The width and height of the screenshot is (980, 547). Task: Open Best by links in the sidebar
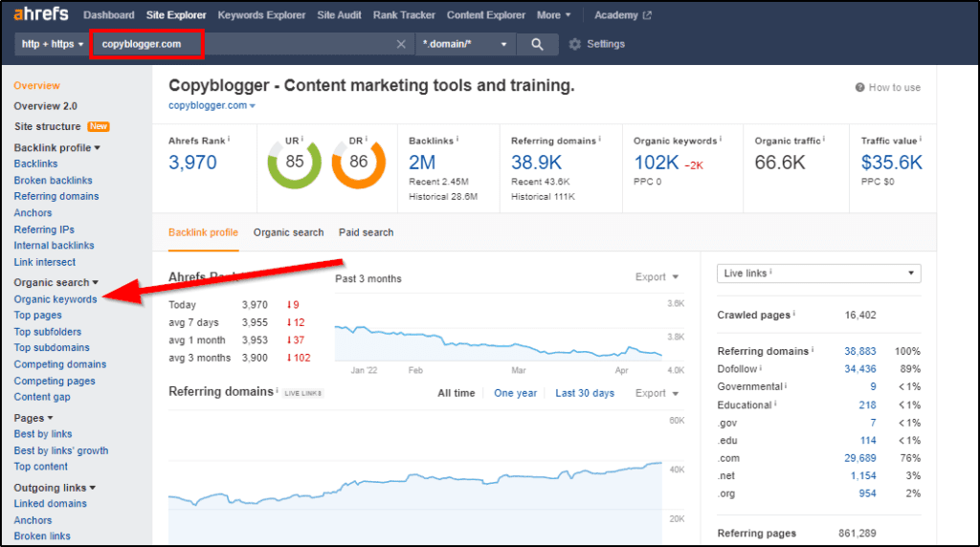pyautogui.click(x=42, y=434)
